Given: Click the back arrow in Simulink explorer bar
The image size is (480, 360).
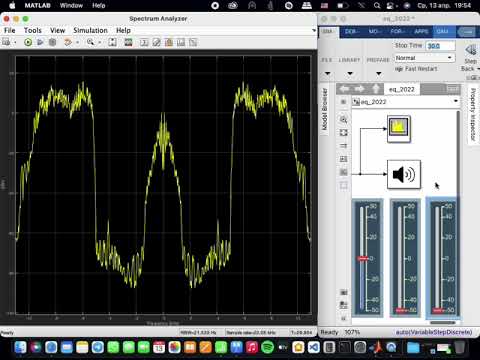Looking at the screenshot, I should (345, 89).
